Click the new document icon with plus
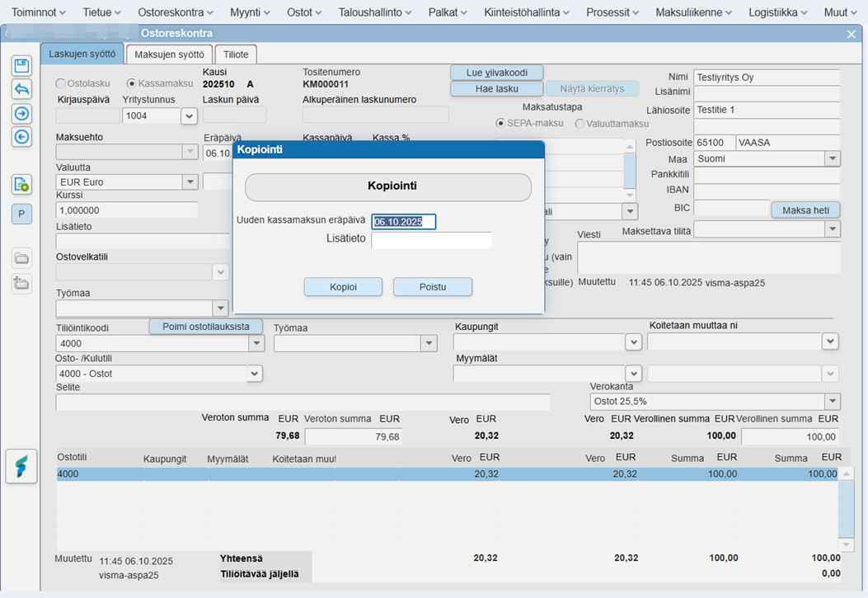This screenshot has height=598, width=868. click(x=22, y=184)
